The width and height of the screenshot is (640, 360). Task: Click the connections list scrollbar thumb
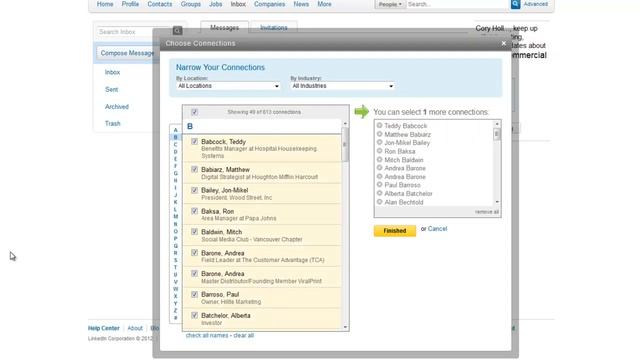click(x=345, y=144)
